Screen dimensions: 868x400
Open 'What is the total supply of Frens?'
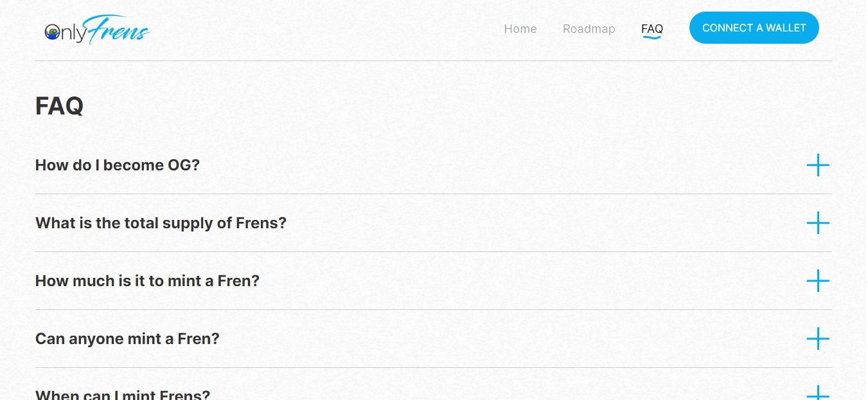click(x=161, y=223)
